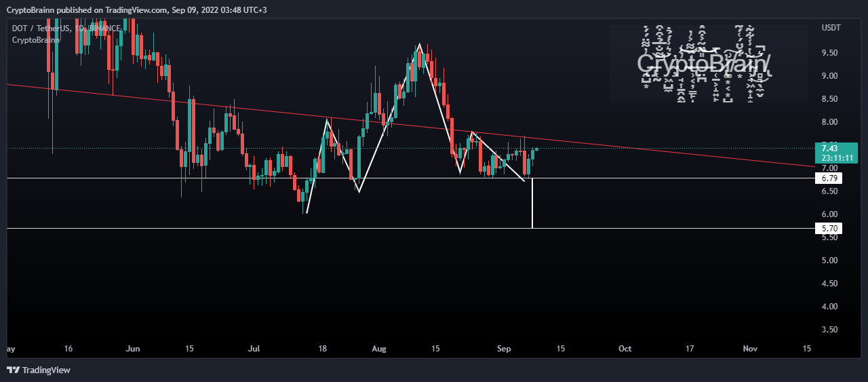Viewport: 868px width, 382px height.
Task: Click the 6.50 price axis label
Action: [x=829, y=191]
